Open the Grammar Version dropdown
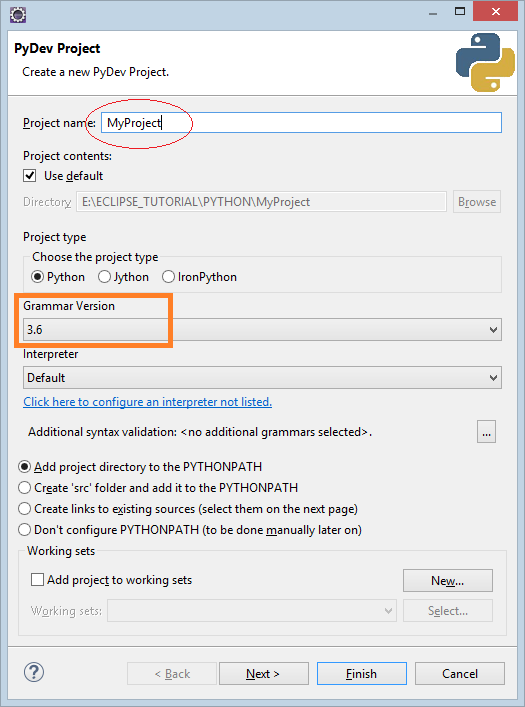Screen dimensions: 525x707 (x=262, y=330)
